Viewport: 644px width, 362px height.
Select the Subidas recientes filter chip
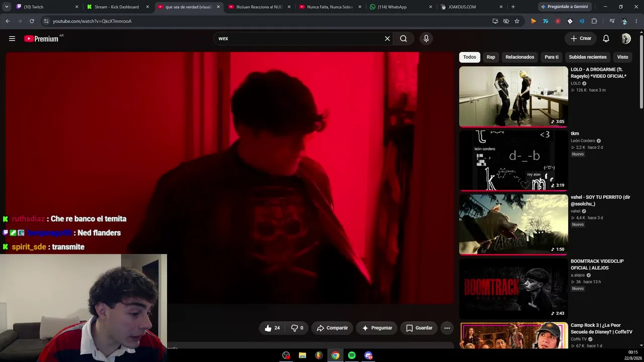click(x=588, y=57)
